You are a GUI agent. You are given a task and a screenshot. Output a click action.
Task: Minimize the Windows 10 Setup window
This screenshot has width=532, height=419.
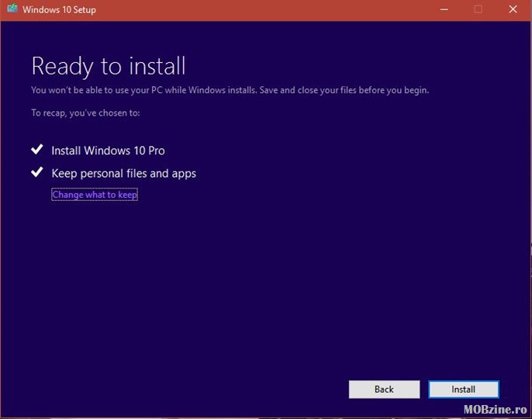[x=444, y=9]
